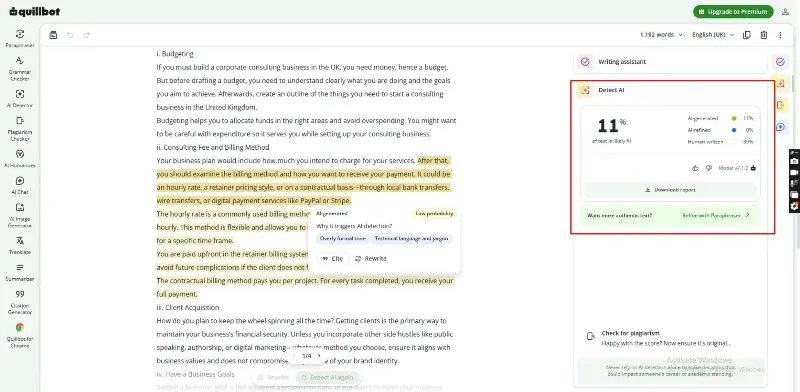Open the overlay toolbar settings gear
This screenshot has height=392, width=800.
(794, 206)
